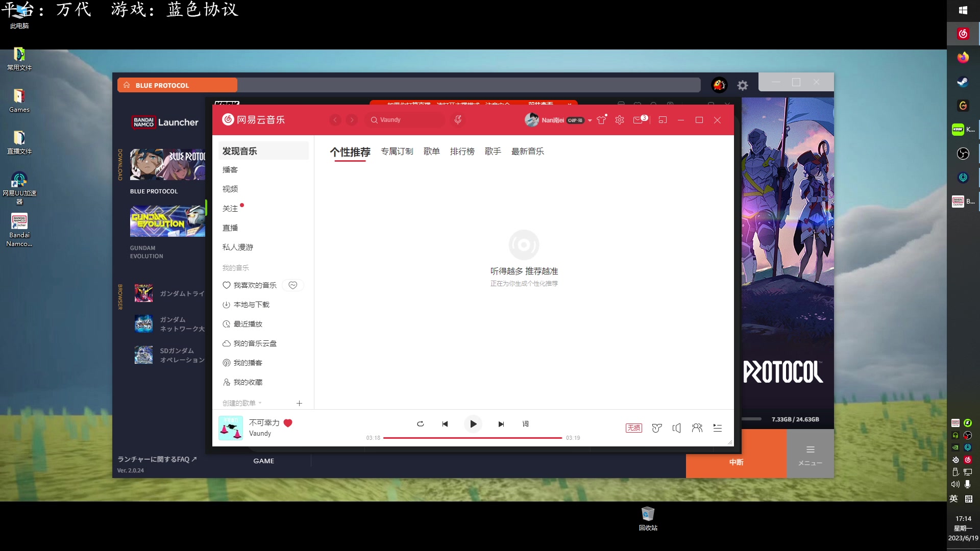Select the 最新音乐 tab
The image size is (980, 551).
coord(528,152)
